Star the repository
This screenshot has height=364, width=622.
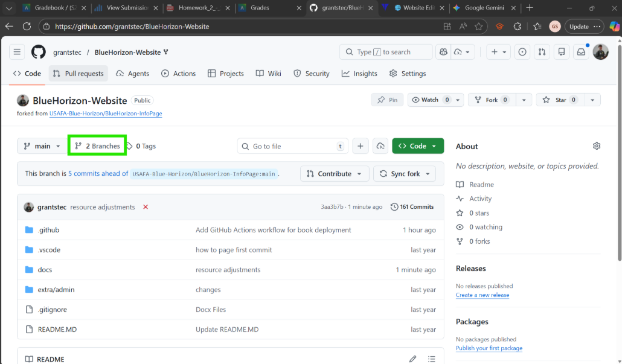coord(559,100)
